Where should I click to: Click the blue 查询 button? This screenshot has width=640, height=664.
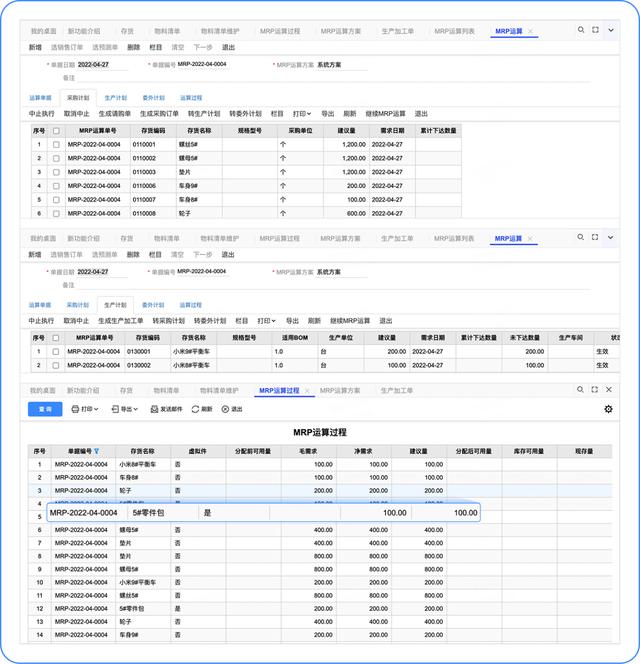tap(45, 409)
